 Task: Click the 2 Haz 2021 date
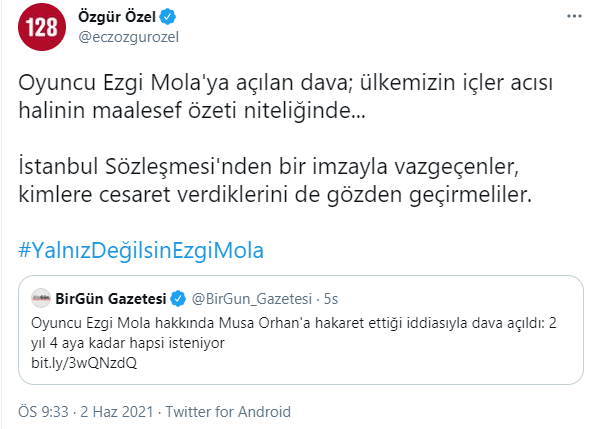tap(119, 411)
